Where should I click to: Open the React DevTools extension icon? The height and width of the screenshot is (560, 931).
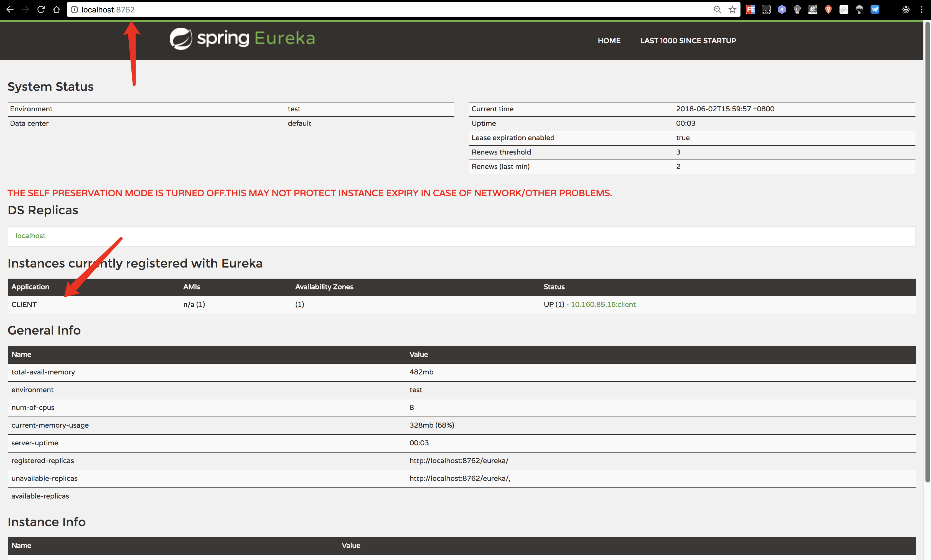906,9
